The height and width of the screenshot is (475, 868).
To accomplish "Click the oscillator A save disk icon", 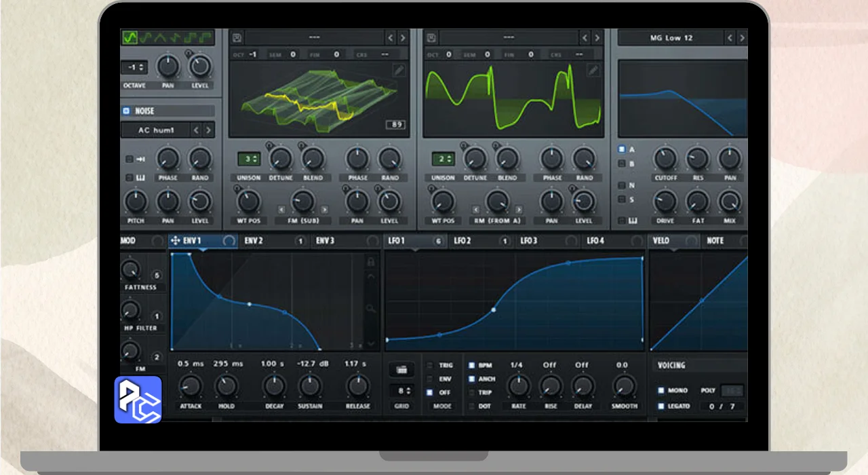I will click(237, 38).
